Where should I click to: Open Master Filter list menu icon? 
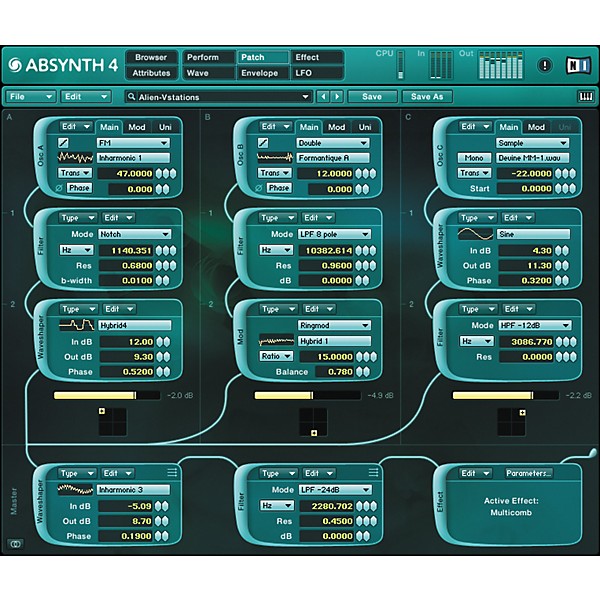pos(373,473)
